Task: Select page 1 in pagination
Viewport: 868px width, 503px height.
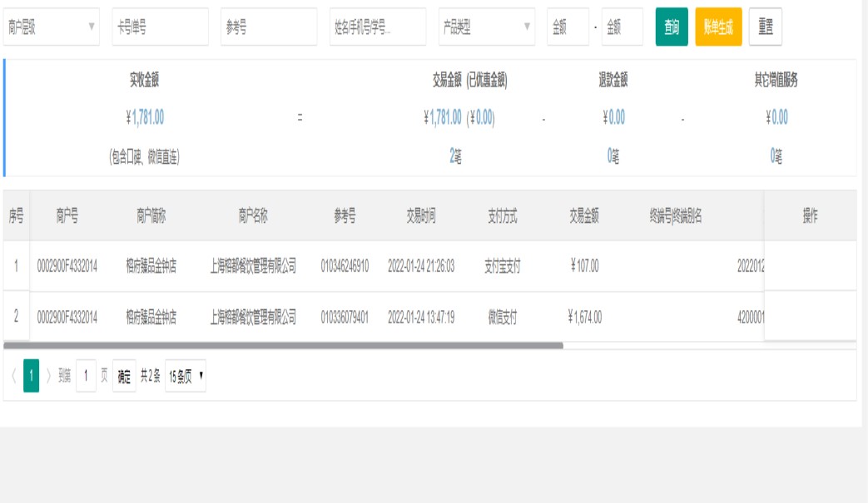Action: pos(31,376)
